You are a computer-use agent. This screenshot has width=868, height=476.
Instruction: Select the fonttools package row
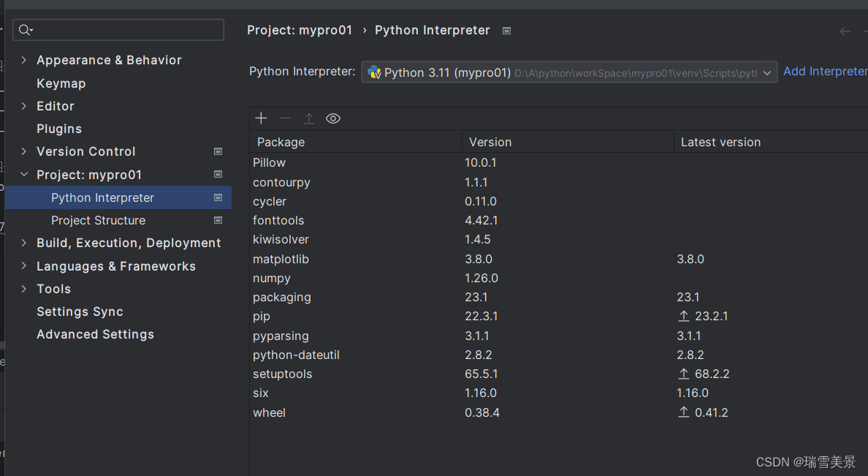click(x=559, y=220)
